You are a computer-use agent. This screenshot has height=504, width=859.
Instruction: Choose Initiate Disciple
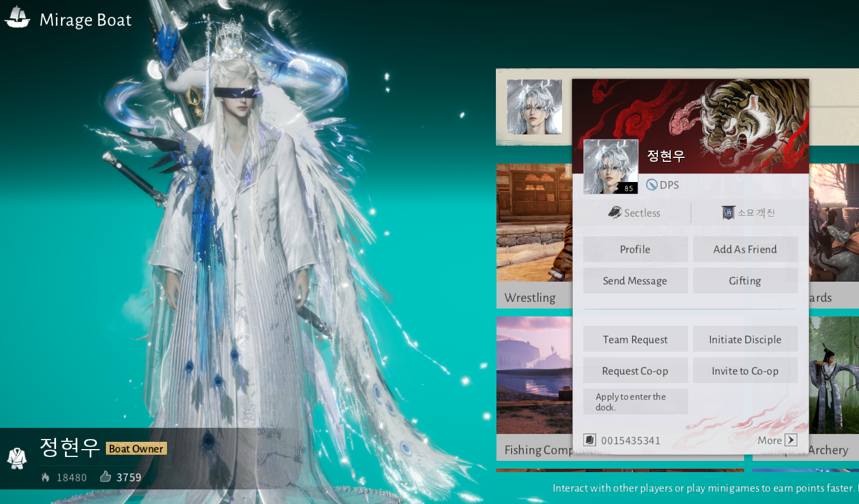[745, 339]
